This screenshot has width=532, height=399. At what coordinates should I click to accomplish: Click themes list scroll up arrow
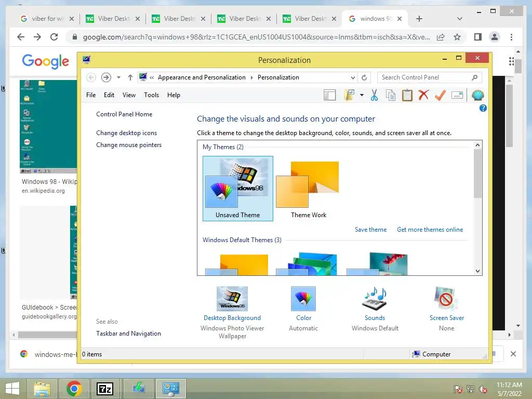click(478, 145)
